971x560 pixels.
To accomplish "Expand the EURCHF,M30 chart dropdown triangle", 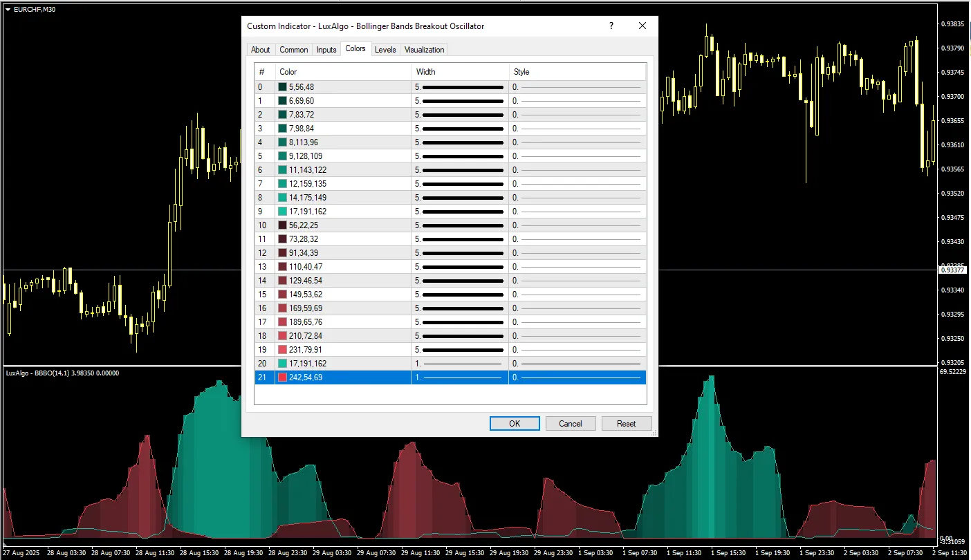I will pos(7,9).
